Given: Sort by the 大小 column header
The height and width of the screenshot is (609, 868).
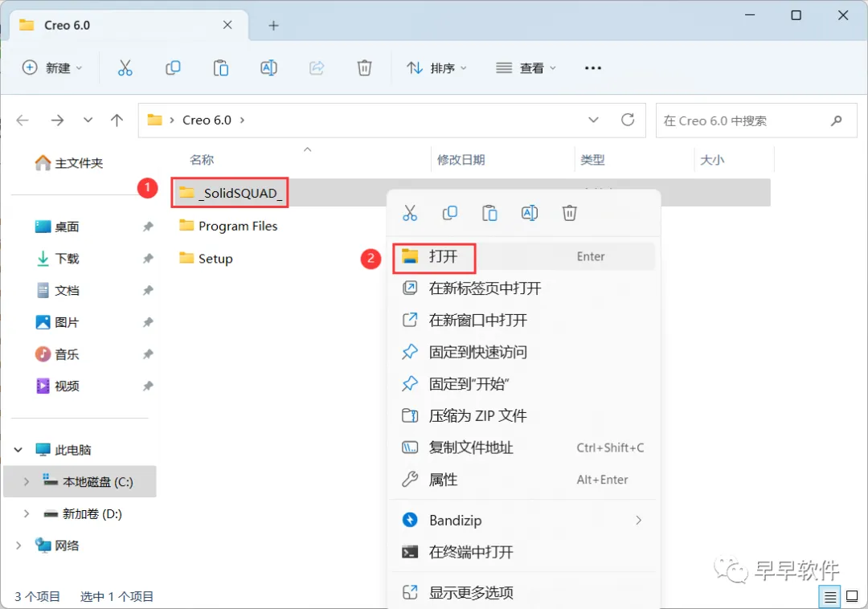Looking at the screenshot, I should pyautogui.click(x=712, y=160).
